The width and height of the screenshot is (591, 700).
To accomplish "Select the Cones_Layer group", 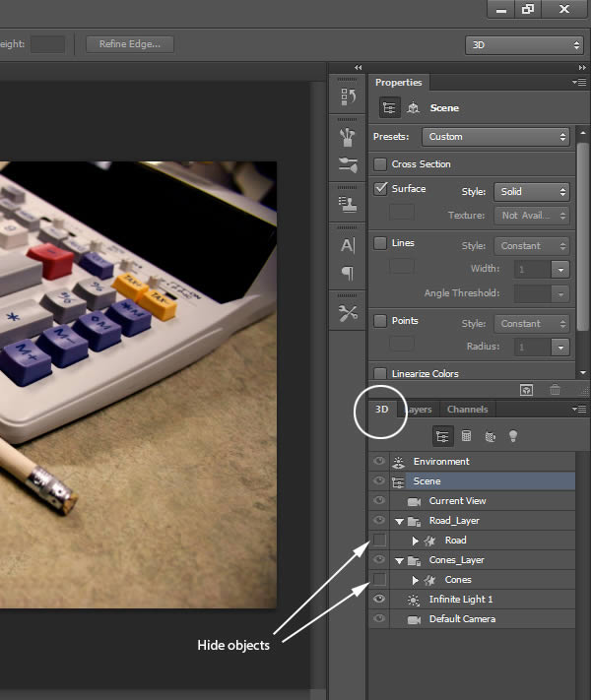I will pyautogui.click(x=482, y=560).
